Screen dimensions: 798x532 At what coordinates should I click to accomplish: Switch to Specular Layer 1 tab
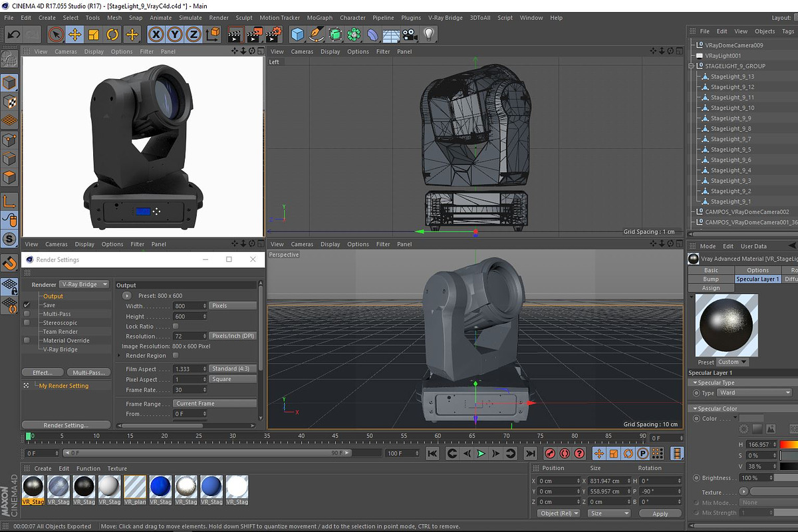(758, 279)
